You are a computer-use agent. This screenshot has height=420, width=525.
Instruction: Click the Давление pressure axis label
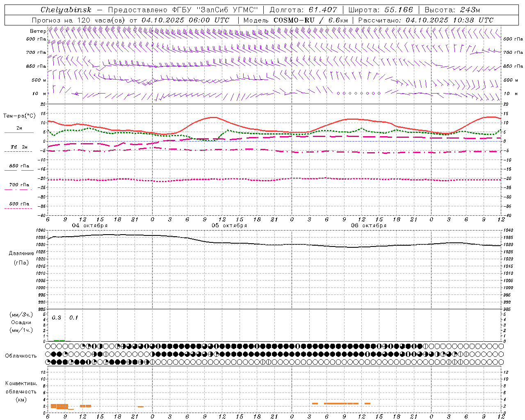[x=21, y=253]
